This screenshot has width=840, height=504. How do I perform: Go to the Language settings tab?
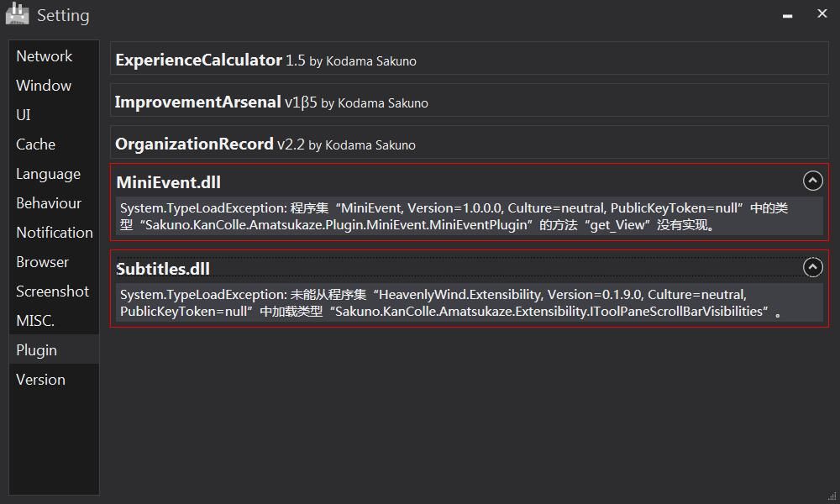click(54, 174)
